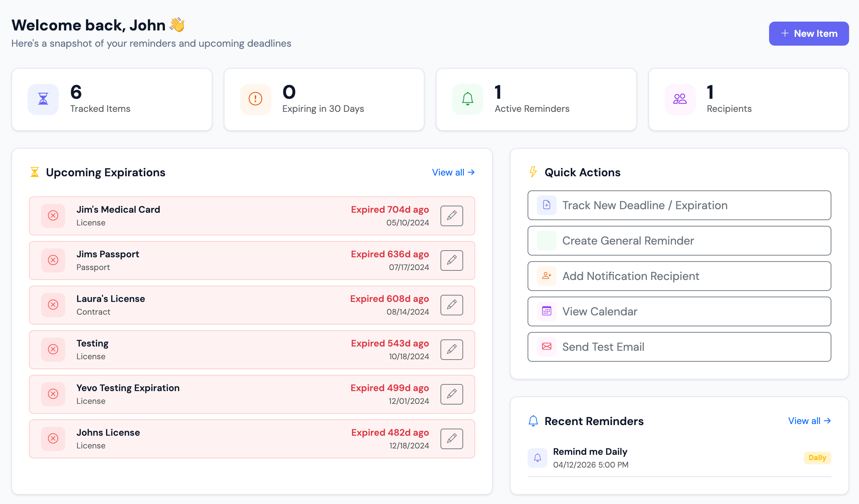
Task: Click 'Expired 543d ago' status text
Action: [x=390, y=343]
